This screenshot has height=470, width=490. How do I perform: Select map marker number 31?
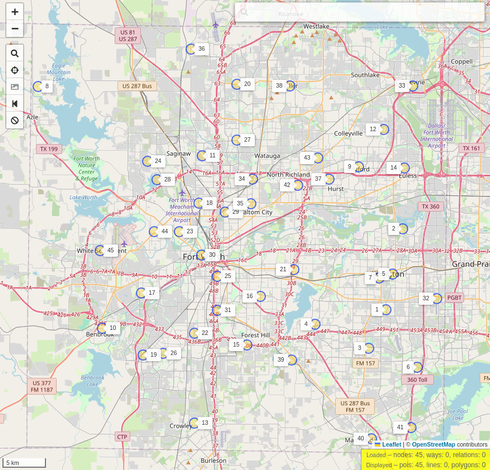[217, 310]
